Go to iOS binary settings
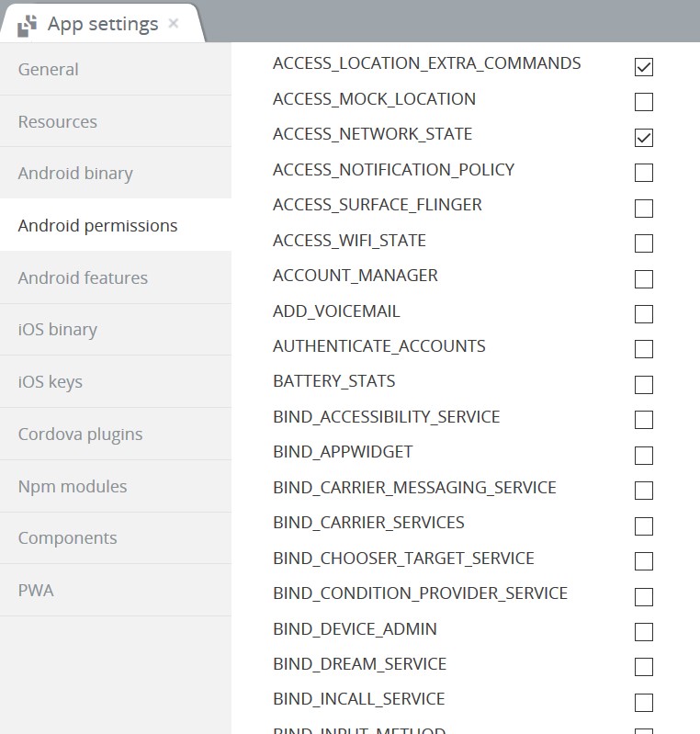The height and width of the screenshot is (734, 700). [116, 330]
